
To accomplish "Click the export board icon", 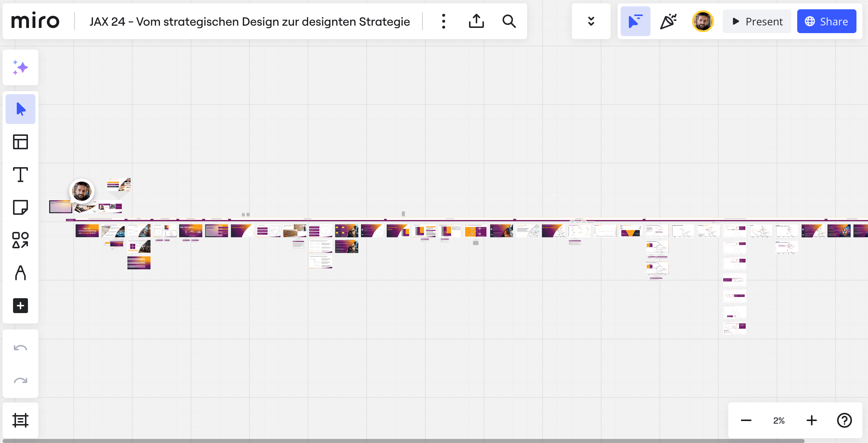I will [476, 21].
